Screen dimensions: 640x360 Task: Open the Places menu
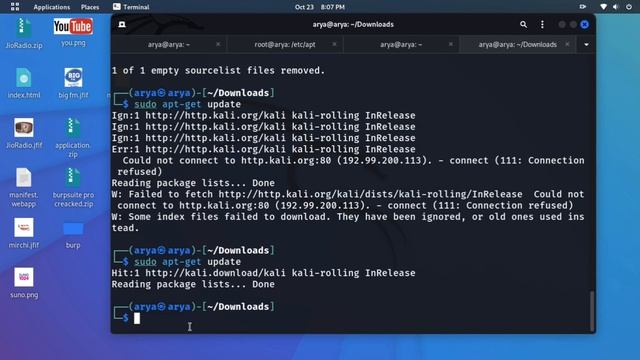[90, 7]
